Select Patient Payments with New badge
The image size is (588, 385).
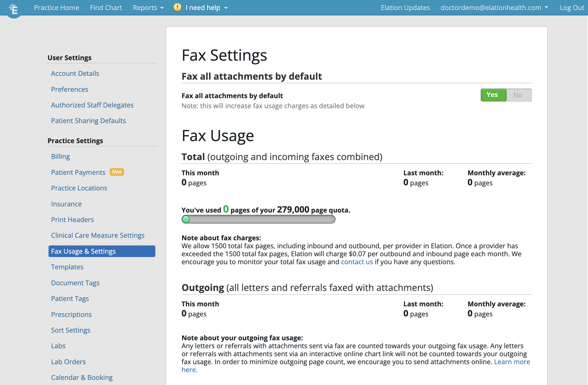[78, 172]
